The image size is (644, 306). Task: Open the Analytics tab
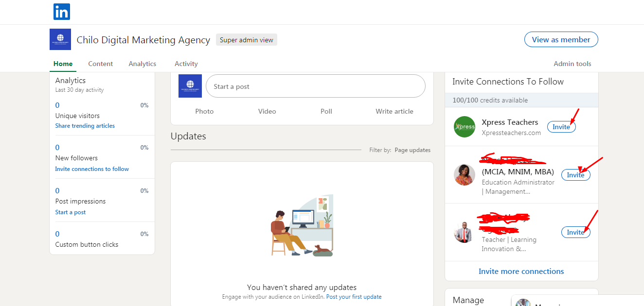tap(143, 64)
